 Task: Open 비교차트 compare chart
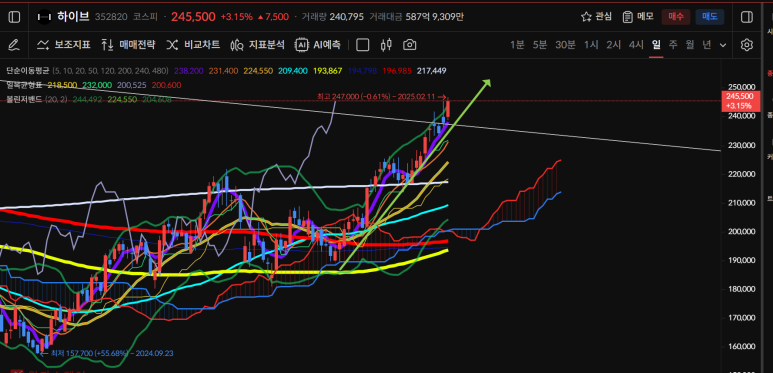(193, 45)
